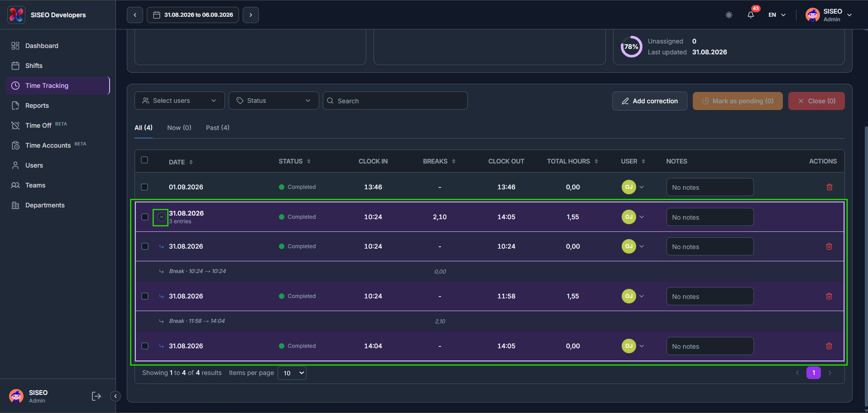Viewport: 868px width, 413px height.
Task: Open the EN language dropdown
Action: (x=777, y=15)
